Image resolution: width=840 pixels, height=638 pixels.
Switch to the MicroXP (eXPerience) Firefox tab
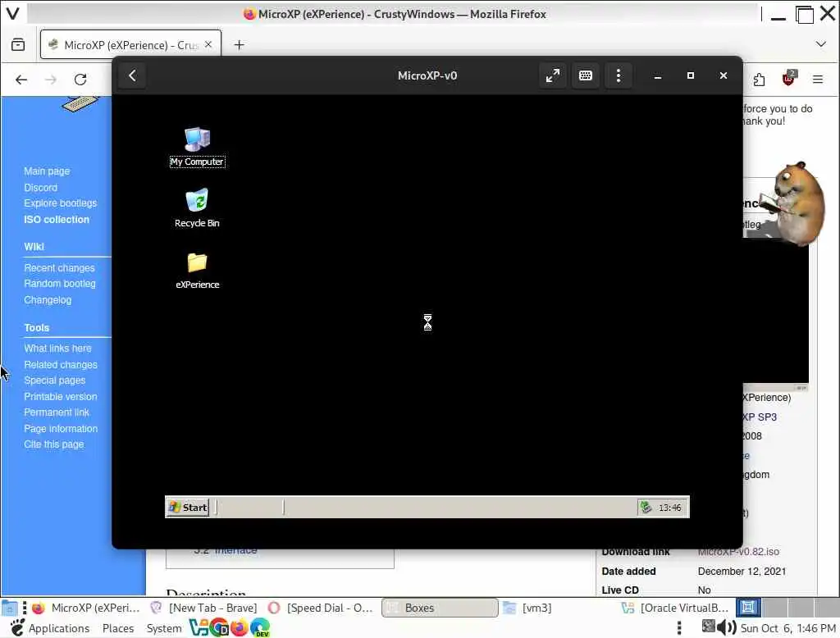coord(130,44)
